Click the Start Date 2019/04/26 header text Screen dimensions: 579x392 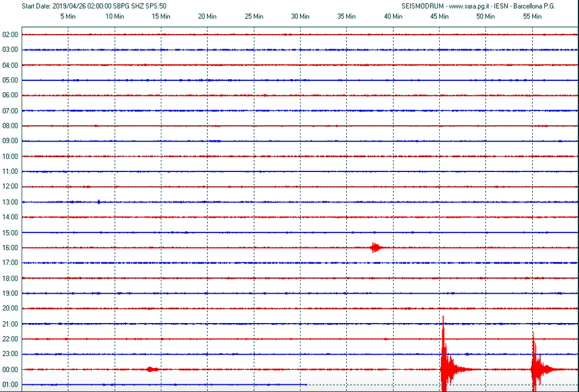tap(94, 6)
